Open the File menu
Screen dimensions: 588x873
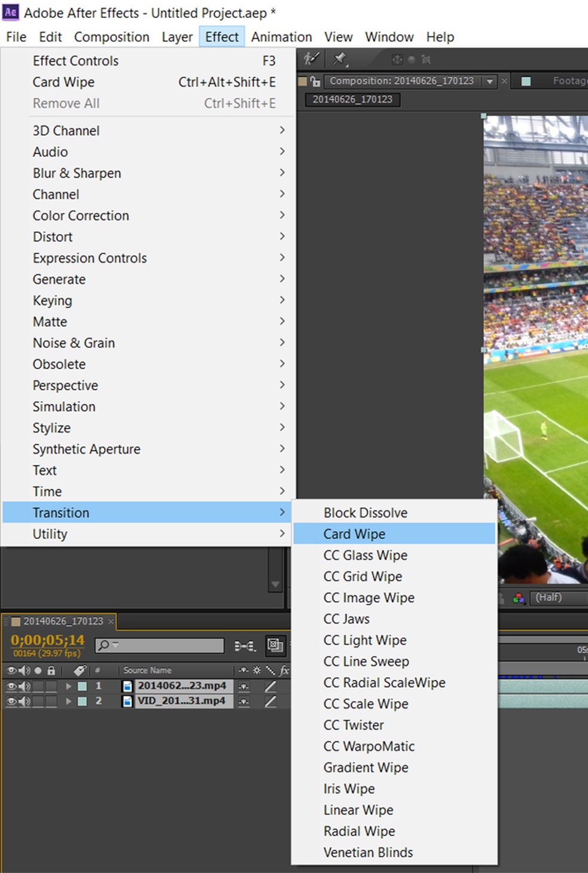[16, 37]
